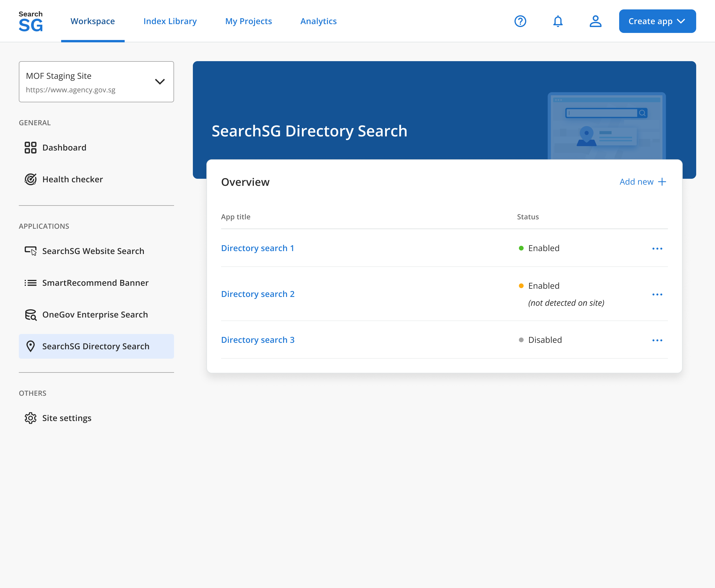Click the plus icon beside Add new

662,182
